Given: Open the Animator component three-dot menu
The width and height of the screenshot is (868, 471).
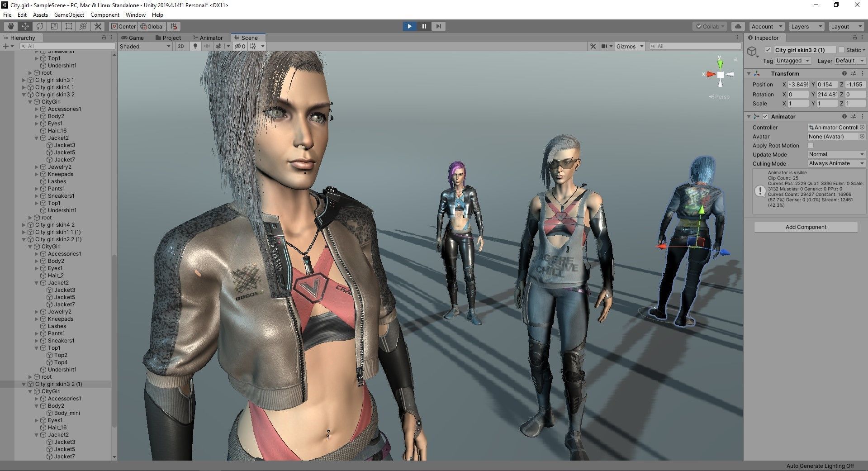Looking at the screenshot, I should click(863, 116).
